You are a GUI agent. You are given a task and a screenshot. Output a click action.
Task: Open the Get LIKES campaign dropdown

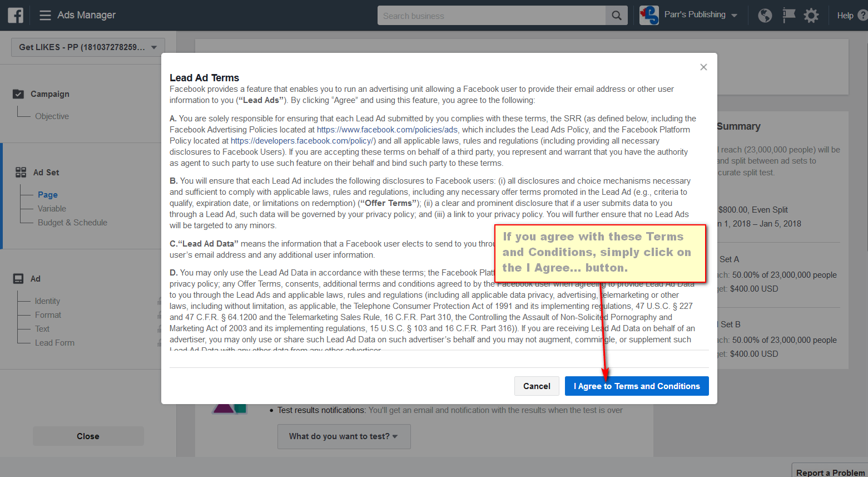(x=88, y=47)
